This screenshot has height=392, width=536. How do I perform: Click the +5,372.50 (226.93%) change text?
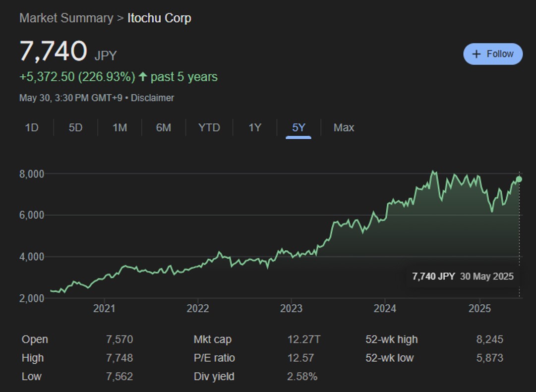tap(77, 77)
